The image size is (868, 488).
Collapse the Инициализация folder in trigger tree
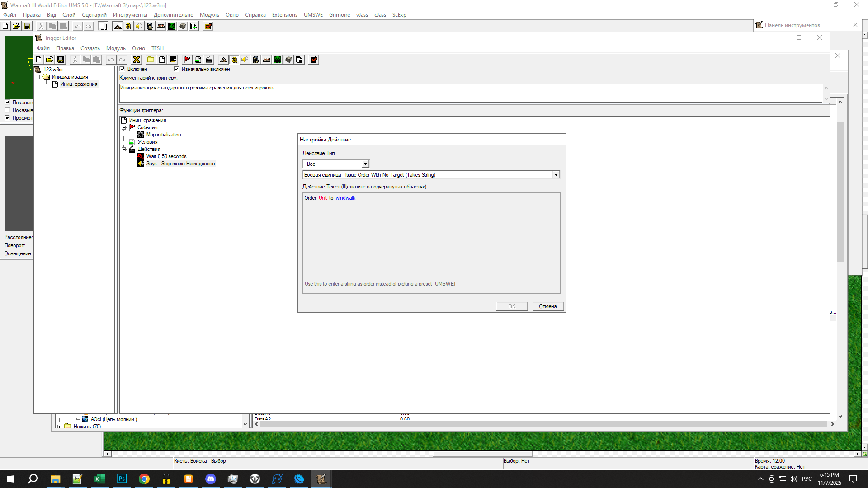(38, 77)
